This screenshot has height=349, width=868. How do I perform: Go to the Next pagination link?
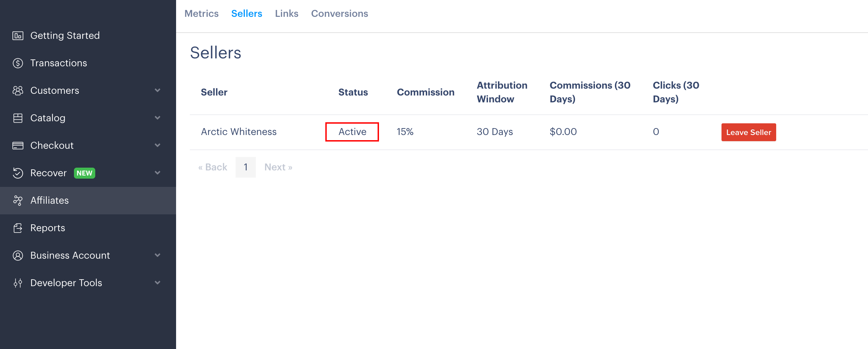pyautogui.click(x=279, y=167)
